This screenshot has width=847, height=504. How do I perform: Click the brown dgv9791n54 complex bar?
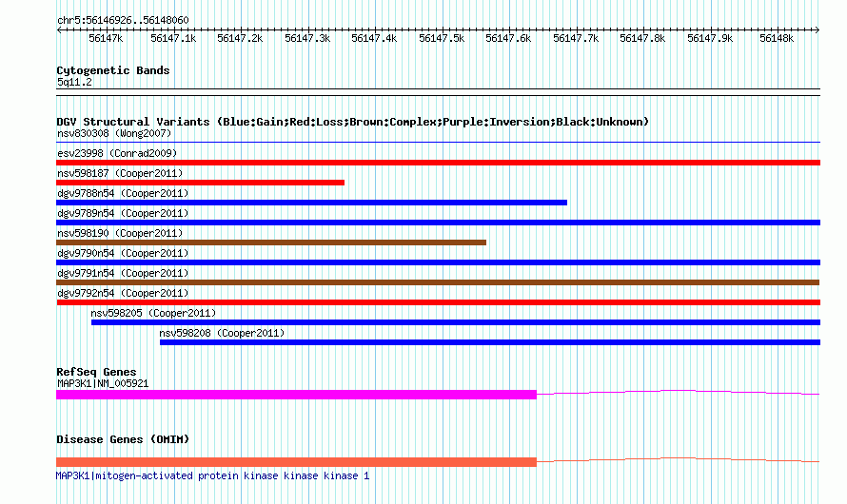tap(438, 282)
